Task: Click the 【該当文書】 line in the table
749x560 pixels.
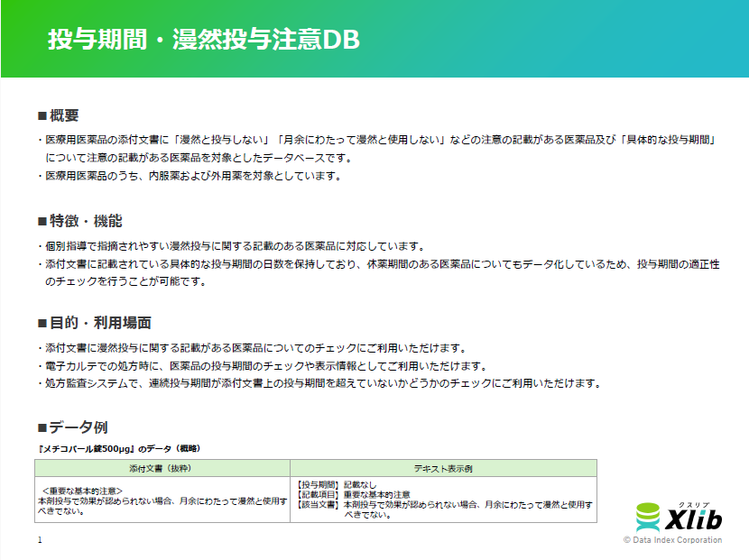Action: click(x=444, y=505)
